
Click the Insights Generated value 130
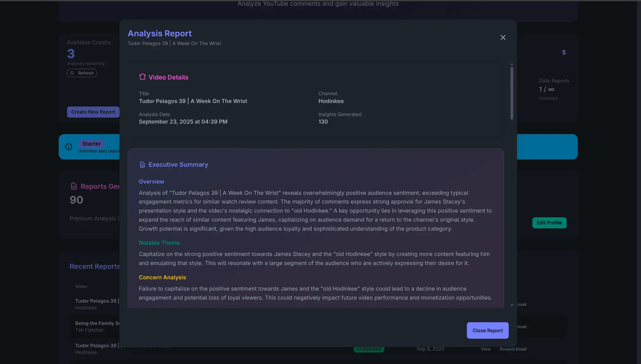click(x=323, y=122)
